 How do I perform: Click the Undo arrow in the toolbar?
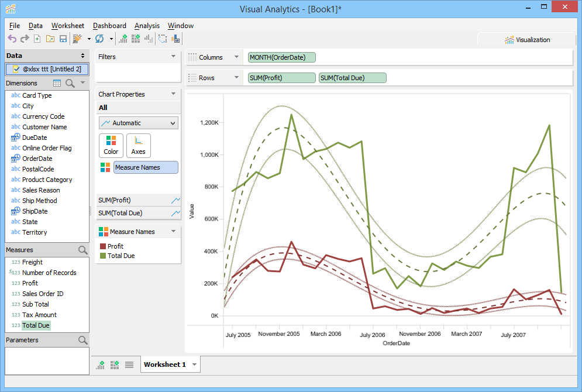pyautogui.click(x=12, y=39)
